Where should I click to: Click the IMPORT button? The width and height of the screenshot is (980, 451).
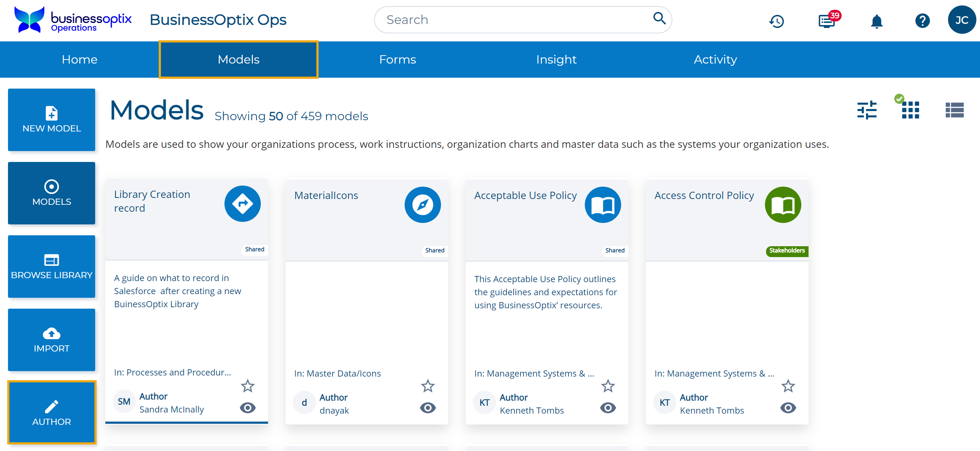tap(52, 340)
